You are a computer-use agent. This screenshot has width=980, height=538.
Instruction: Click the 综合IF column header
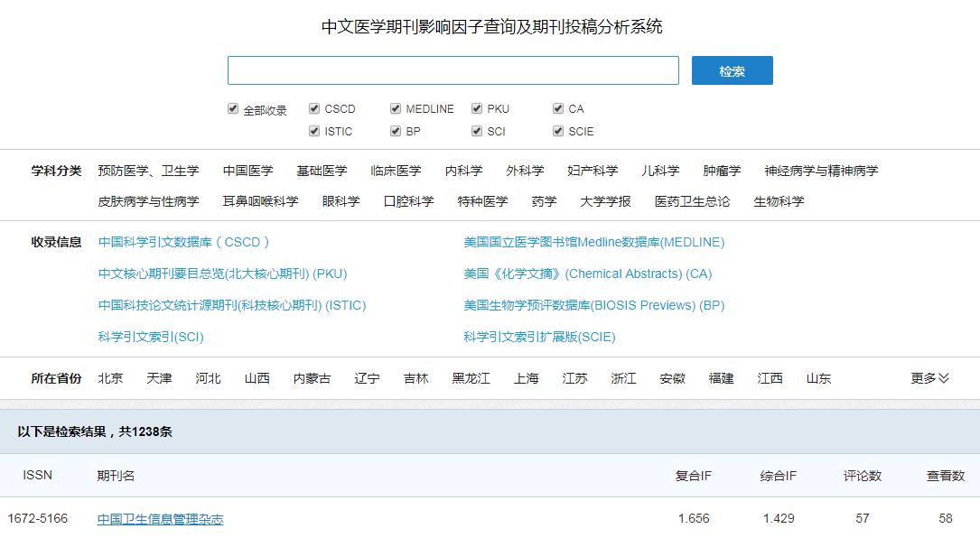coord(778,476)
